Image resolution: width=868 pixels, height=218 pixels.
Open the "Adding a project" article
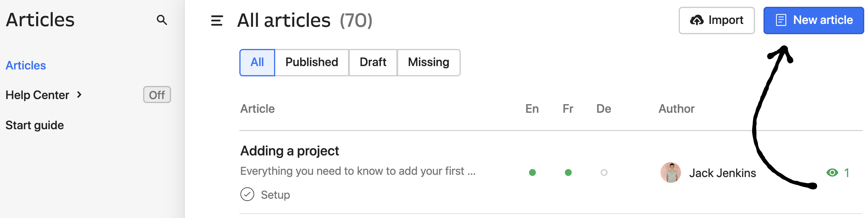[x=289, y=151]
